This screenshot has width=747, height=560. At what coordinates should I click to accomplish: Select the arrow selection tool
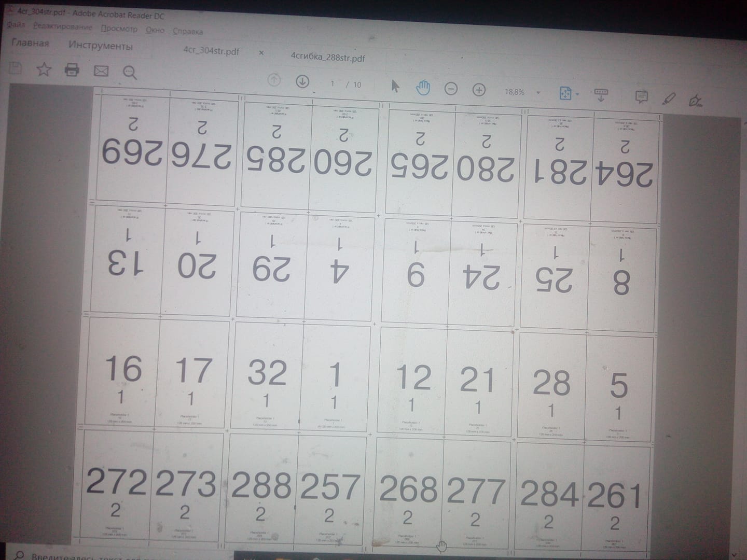[395, 86]
